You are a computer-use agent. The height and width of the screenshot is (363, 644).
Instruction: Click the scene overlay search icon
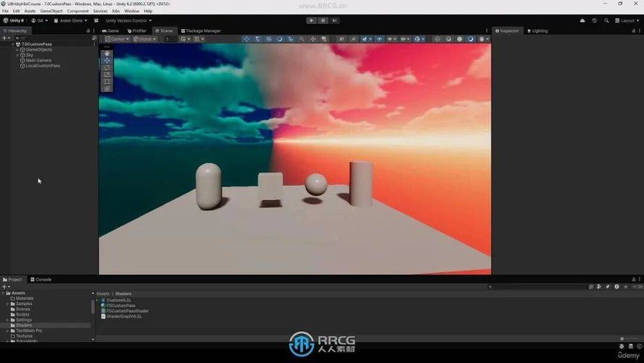tap(302, 39)
